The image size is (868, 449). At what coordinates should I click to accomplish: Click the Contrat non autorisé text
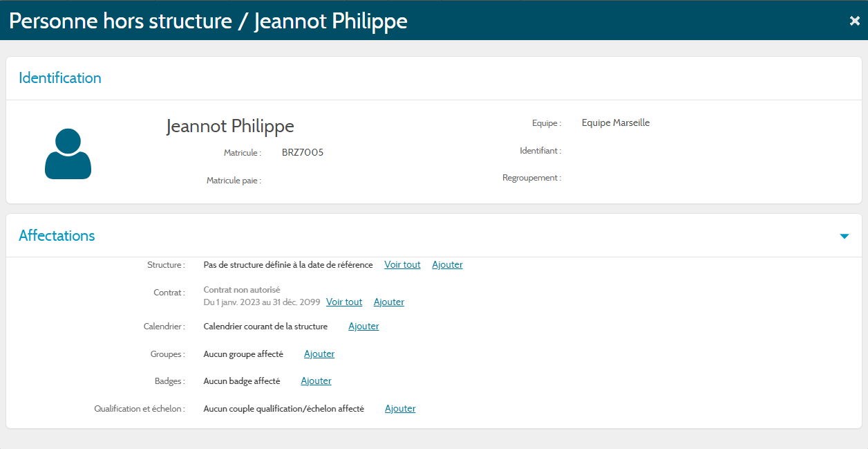pyautogui.click(x=242, y=290)
